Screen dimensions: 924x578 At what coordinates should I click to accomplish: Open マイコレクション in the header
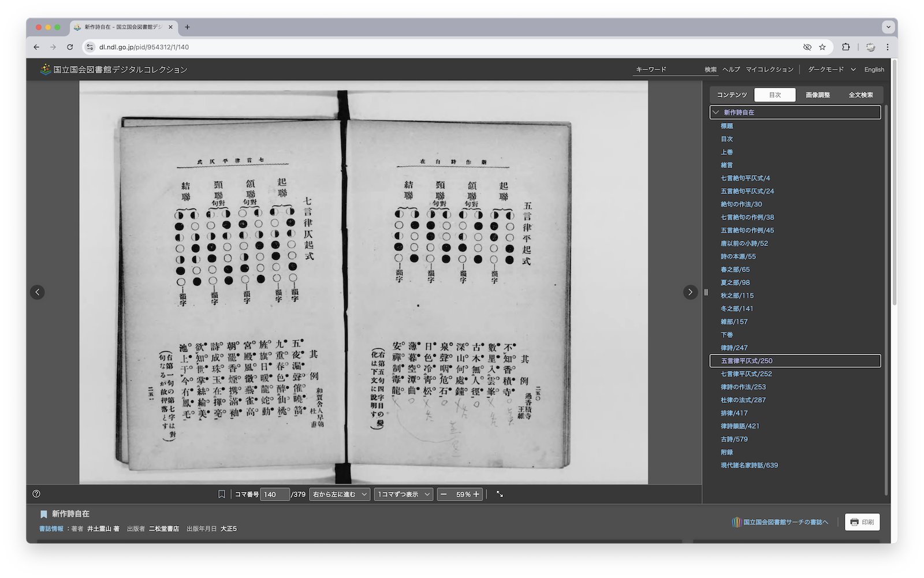[769, 69]
